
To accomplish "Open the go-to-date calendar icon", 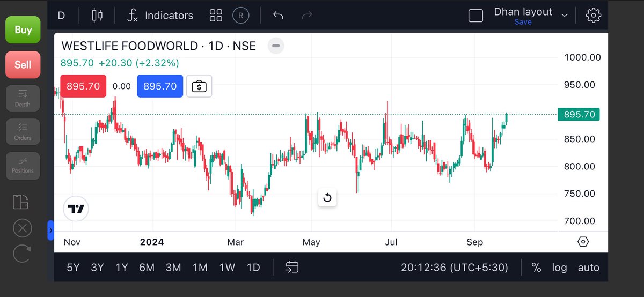I will pos(292,267).
